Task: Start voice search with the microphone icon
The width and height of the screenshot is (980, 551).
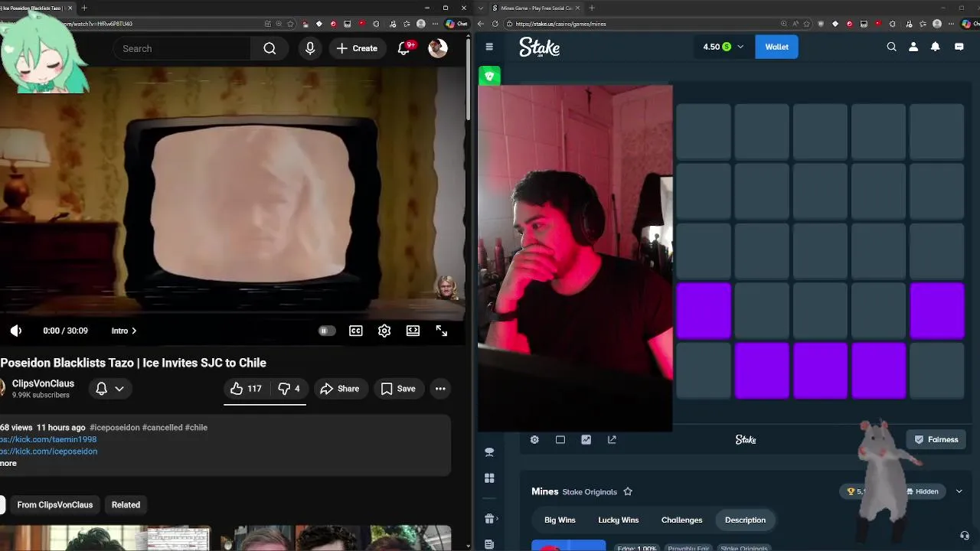Action: coord(310,48)
